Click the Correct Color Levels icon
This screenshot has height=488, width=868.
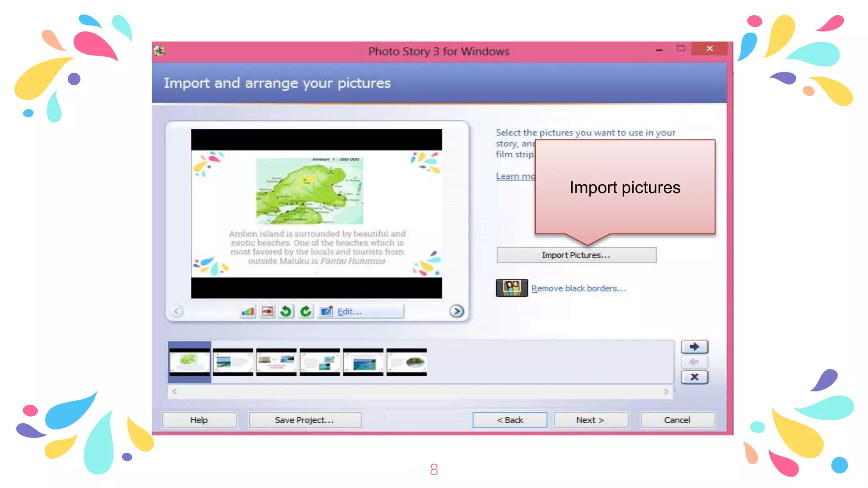(x=248, y=312)
